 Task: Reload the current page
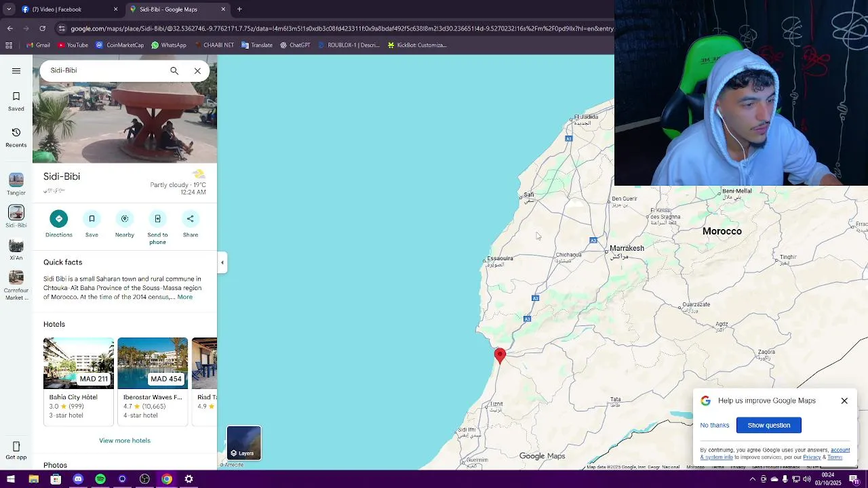point(43,28)
